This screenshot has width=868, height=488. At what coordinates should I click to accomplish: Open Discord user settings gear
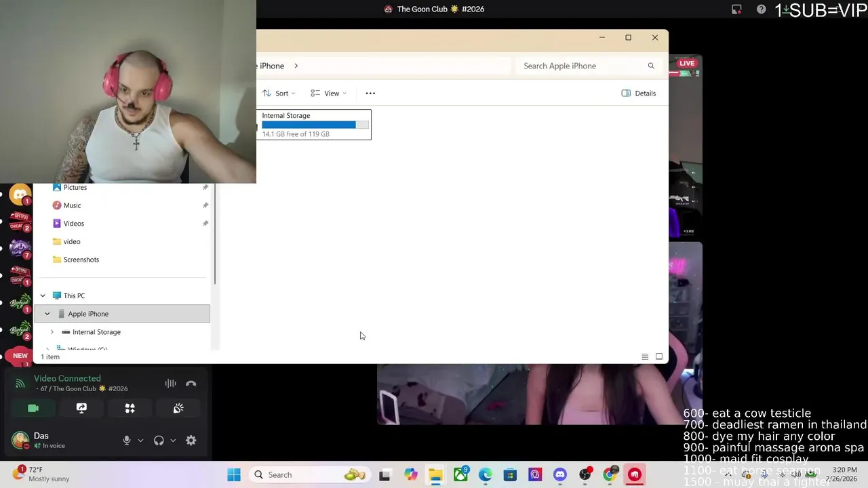[191, 441]
